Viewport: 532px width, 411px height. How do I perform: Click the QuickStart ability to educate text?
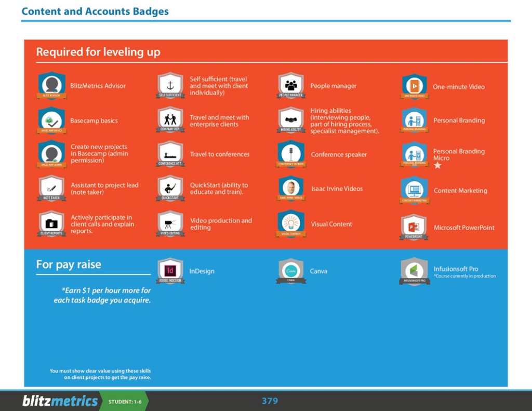pos(219,189)
